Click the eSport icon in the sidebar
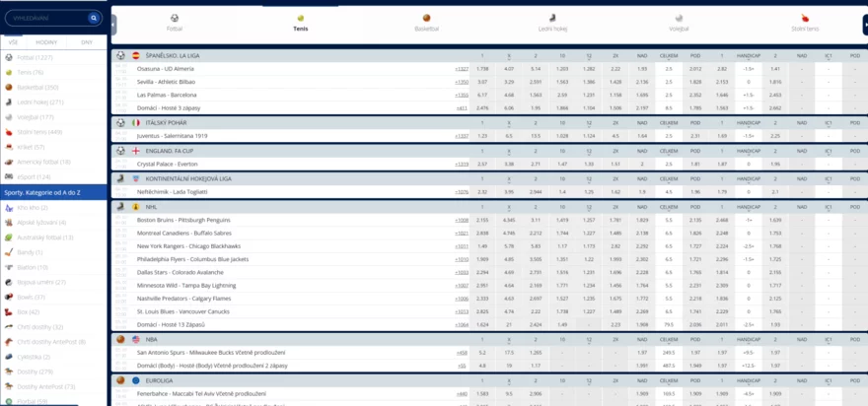This screenshot has width=868, height=406. coord(9,177)
